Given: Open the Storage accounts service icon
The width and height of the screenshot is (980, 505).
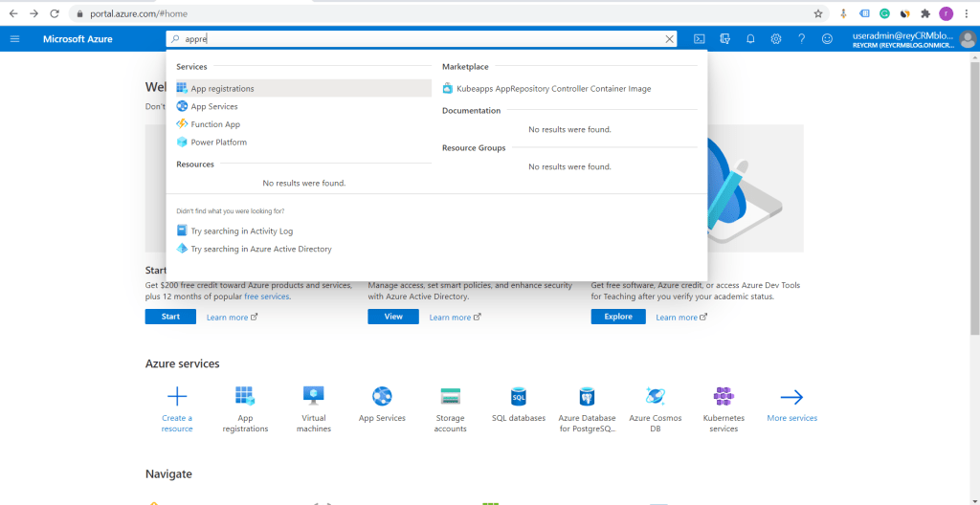Looking at the screenshot, I should pos(450,397).
